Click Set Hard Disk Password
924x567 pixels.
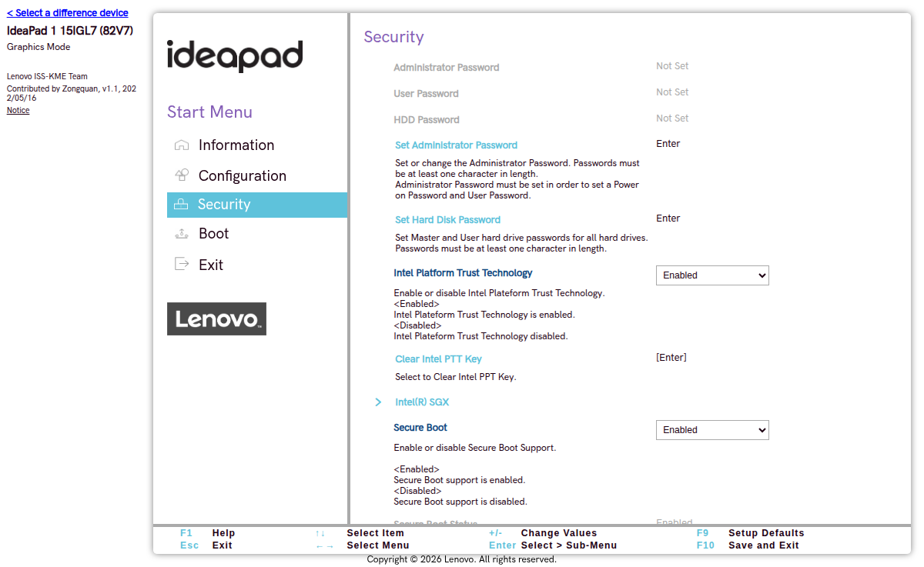(x=447, y=220)
